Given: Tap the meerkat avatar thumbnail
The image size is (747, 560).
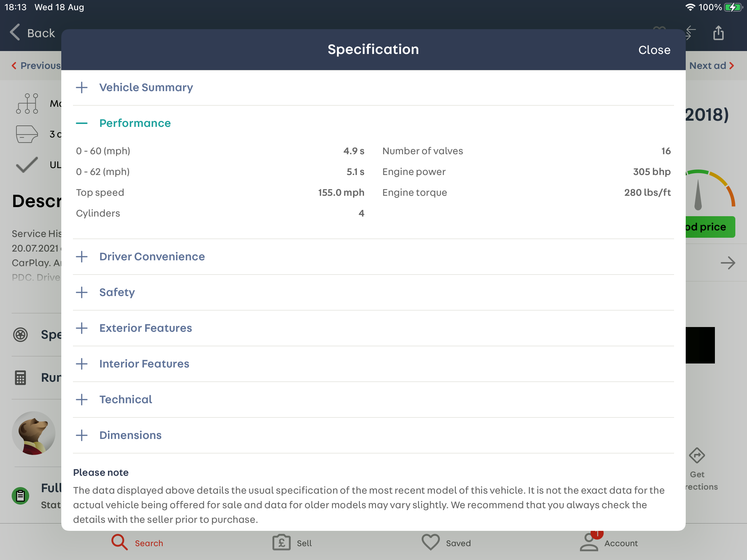Looking at the screenshot, I should coord(34,433).
